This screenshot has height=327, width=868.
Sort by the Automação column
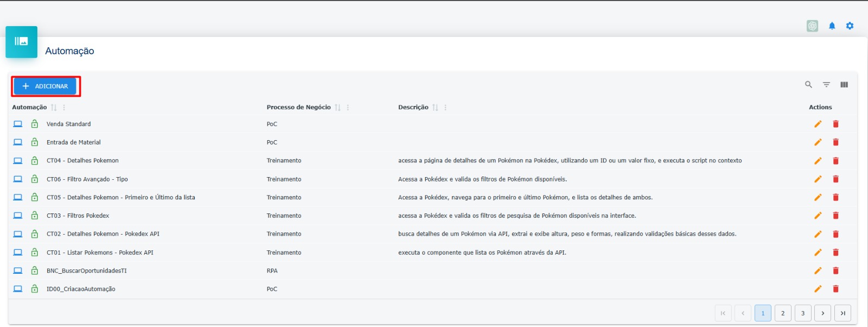tap(54, 108)
